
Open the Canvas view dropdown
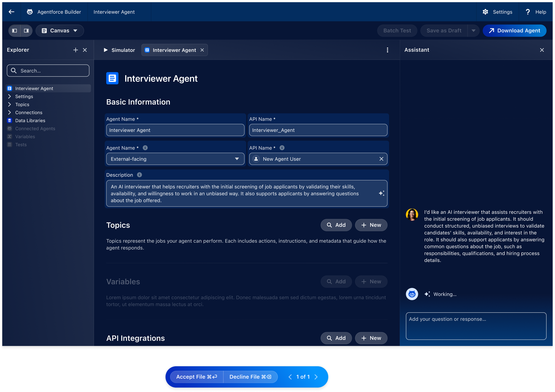pos(60,31)
